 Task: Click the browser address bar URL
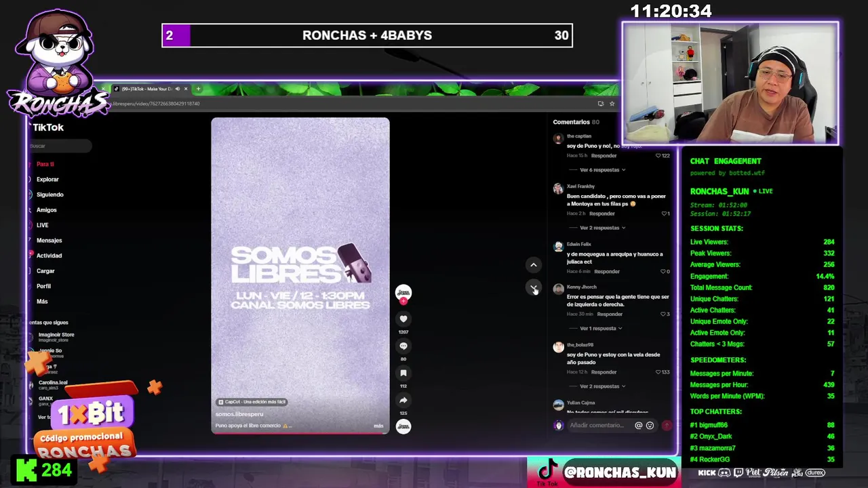(x=156, y=104)
